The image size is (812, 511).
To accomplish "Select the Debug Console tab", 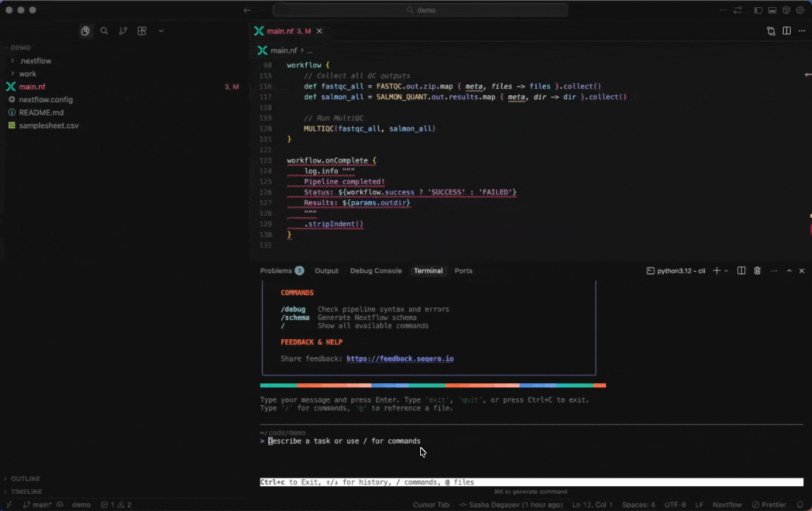I will point(375,270).
